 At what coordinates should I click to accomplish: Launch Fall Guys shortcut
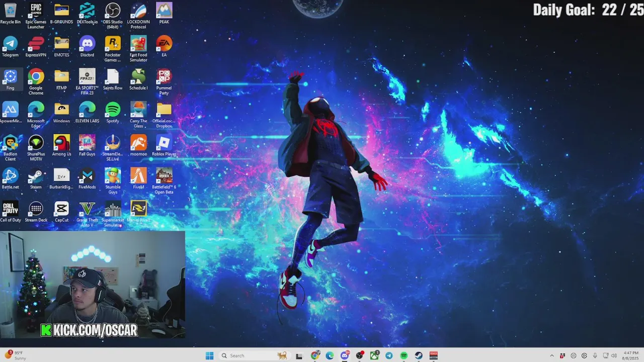pyautogui.click(x=87, y=146)
